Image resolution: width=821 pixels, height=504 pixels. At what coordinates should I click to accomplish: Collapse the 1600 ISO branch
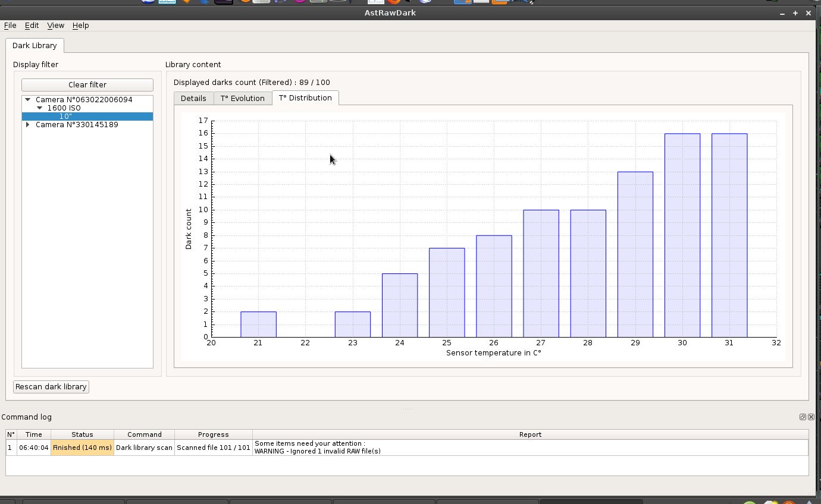[x=40, y=108]
